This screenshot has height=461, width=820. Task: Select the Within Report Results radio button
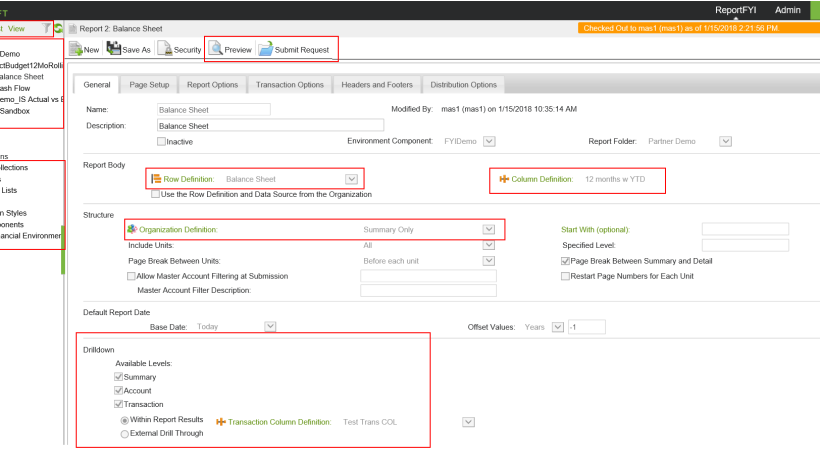coord(124,420)
